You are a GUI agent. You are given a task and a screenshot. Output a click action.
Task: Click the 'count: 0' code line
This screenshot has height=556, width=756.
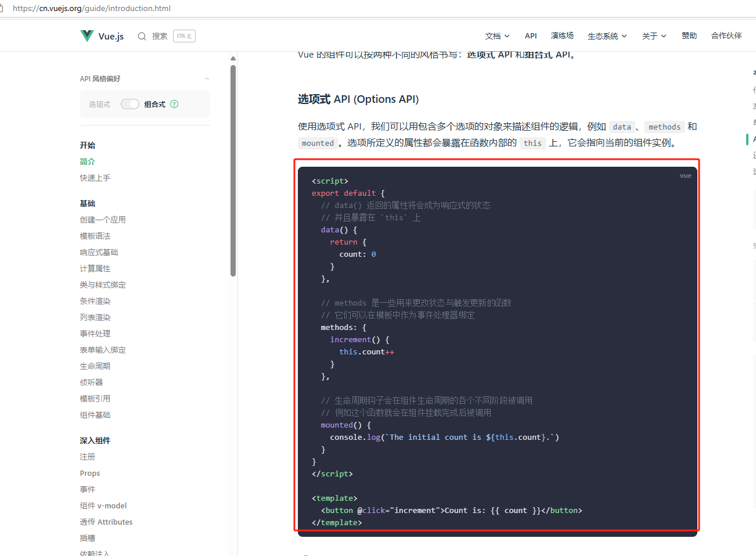[x=358, y=254]
